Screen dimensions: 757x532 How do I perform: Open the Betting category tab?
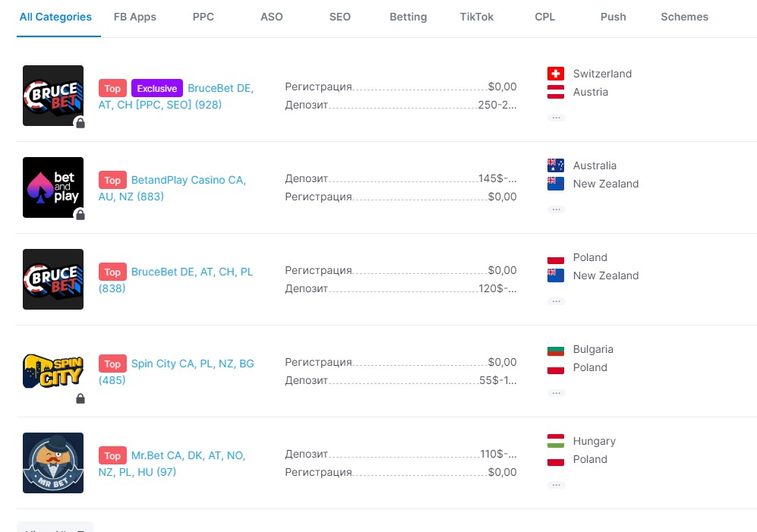click(408, 17)
